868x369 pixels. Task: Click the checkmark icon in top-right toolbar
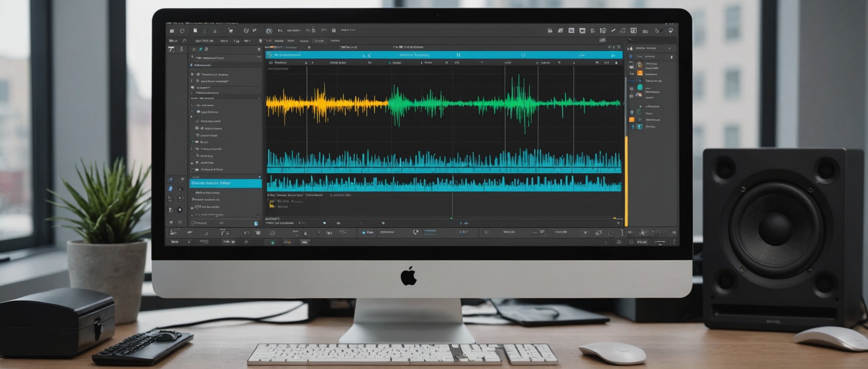coord(613,31)
